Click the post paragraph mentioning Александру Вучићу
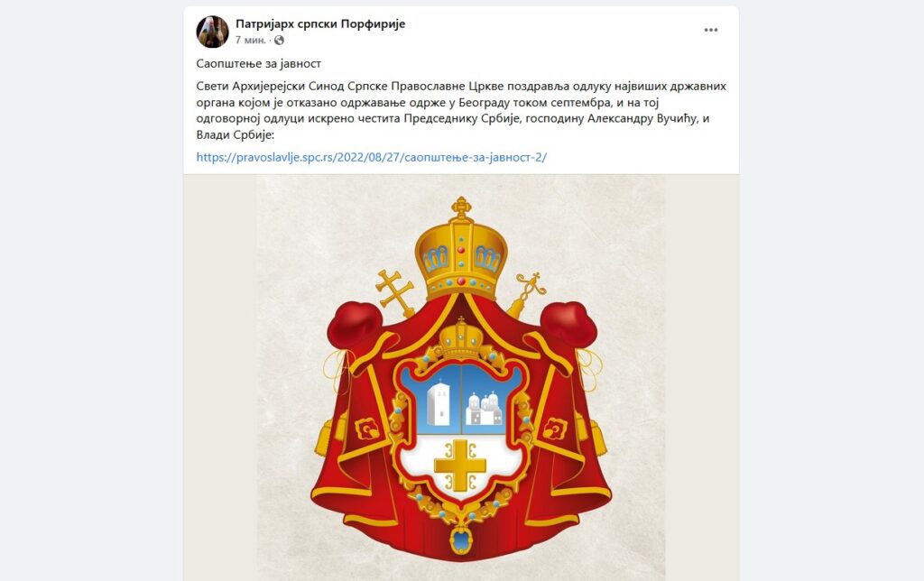Viewport: 924px width, 581px height. click(x=461, y=110)
